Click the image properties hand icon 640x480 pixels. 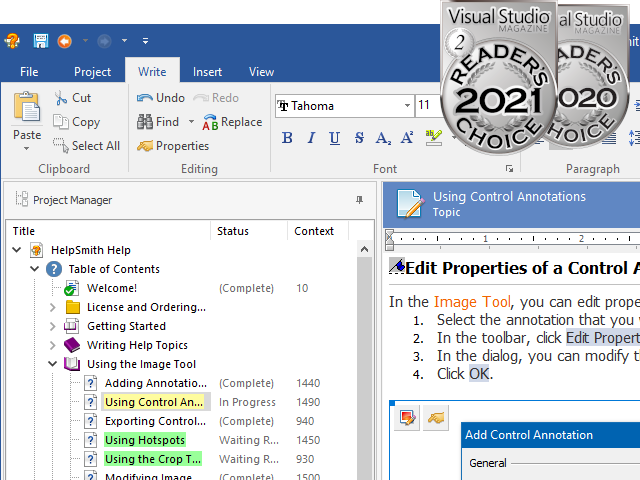pos(436,418)
